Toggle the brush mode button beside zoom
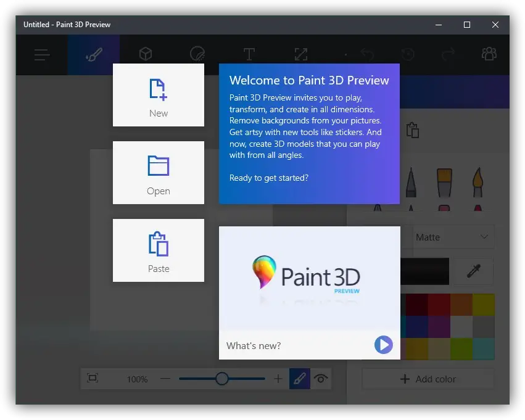 point(300,379)
